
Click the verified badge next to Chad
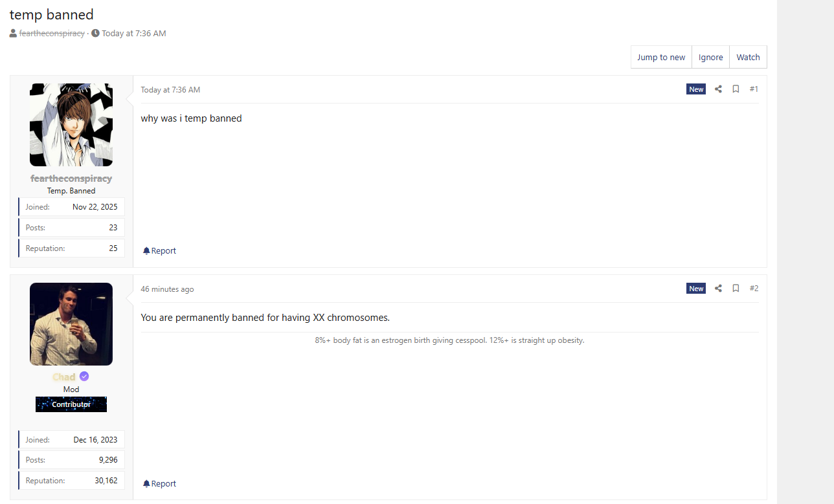click(84, 377)
